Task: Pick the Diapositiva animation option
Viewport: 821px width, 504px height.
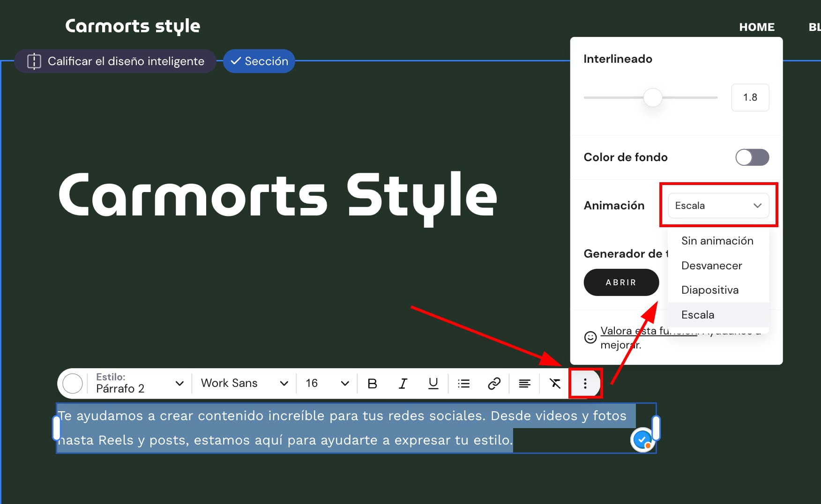Action: click(709, 290)
